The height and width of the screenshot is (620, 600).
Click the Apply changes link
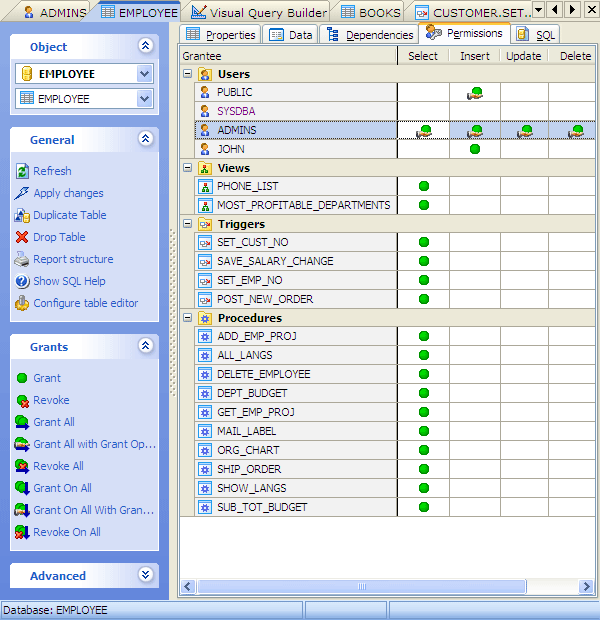(68, 193)
